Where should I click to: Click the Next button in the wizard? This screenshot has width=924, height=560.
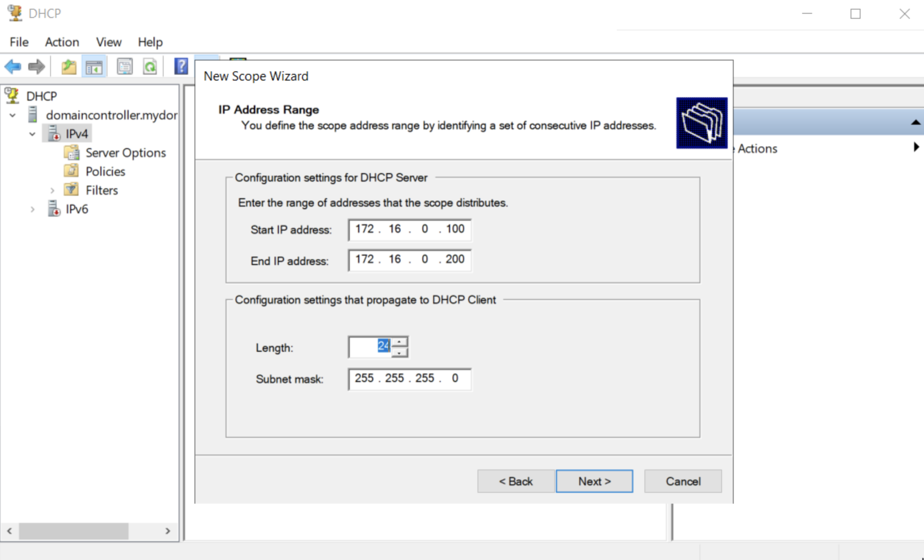[594, 481]
